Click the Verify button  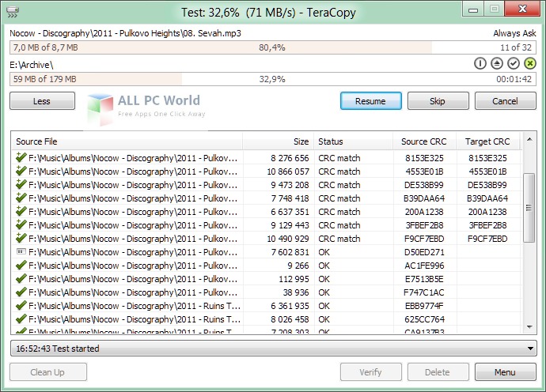[371, 372]
